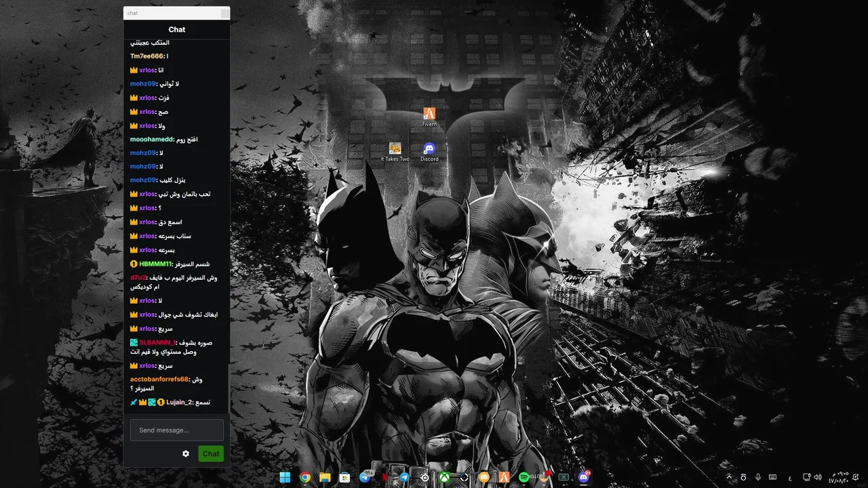Click the xrlos message 'فزت'
The height and width of the screenshot is (488, 868).
tap(163, 98)
